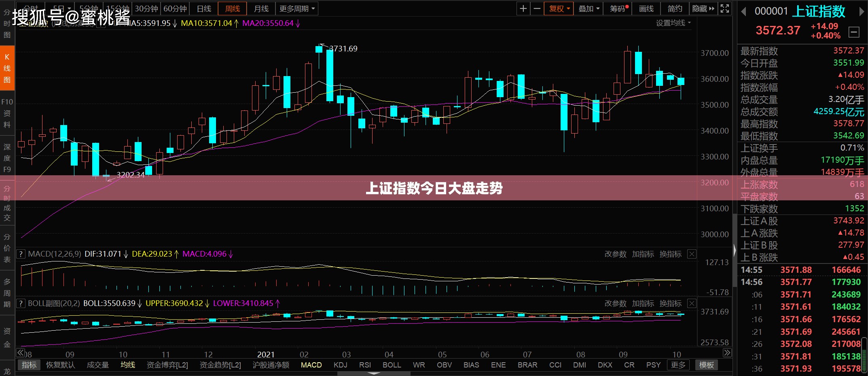The image size is (868, 376).
Task: Jump timeline to earliest with double-left arrow
Action: click(x=20, y=353)
